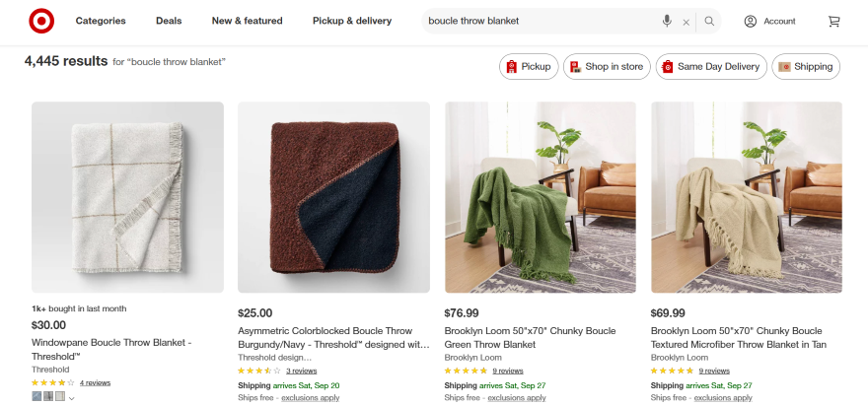This screenshot has height=407, width=868.
Task: Toggle the Shipping filter chip
Action: [x=805, y=67]
